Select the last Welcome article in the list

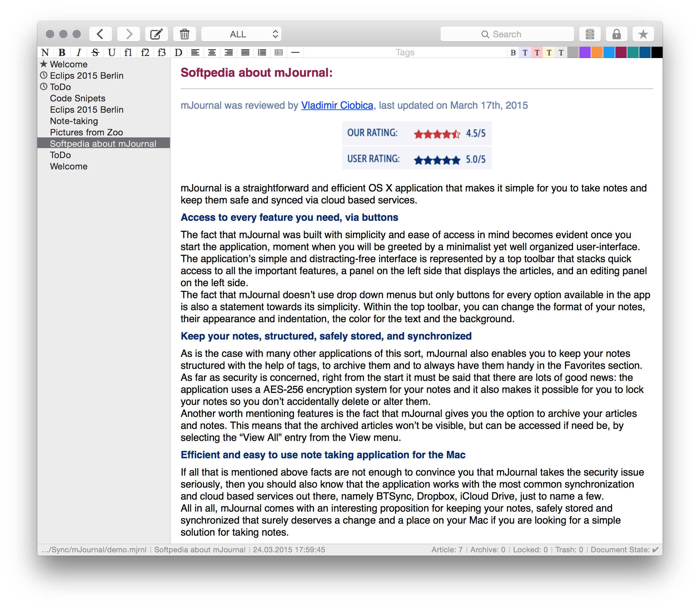tap(104, 166)
